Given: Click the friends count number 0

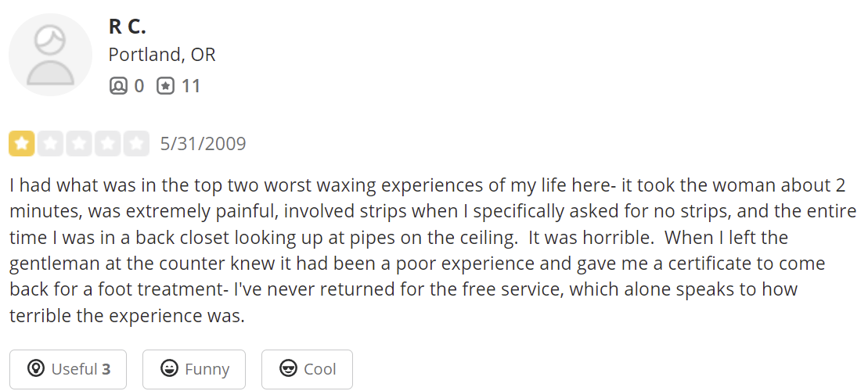Looking at the screenshot, I should (x=139, y=86).
